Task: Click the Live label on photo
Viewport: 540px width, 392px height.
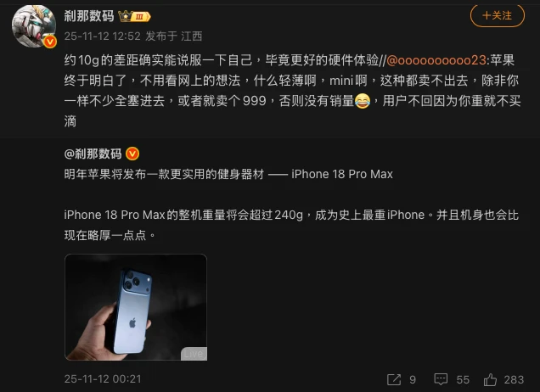Action: (194, 354)
